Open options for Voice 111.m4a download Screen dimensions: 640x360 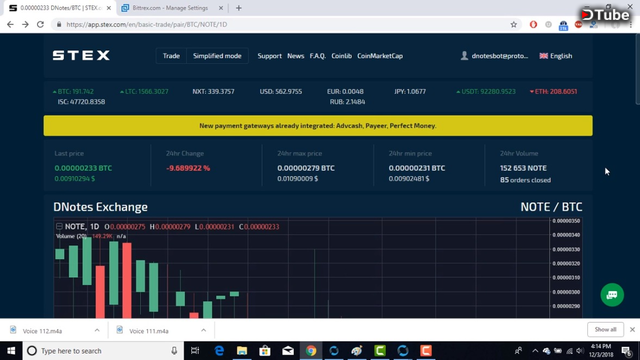(x=203, y=330)
